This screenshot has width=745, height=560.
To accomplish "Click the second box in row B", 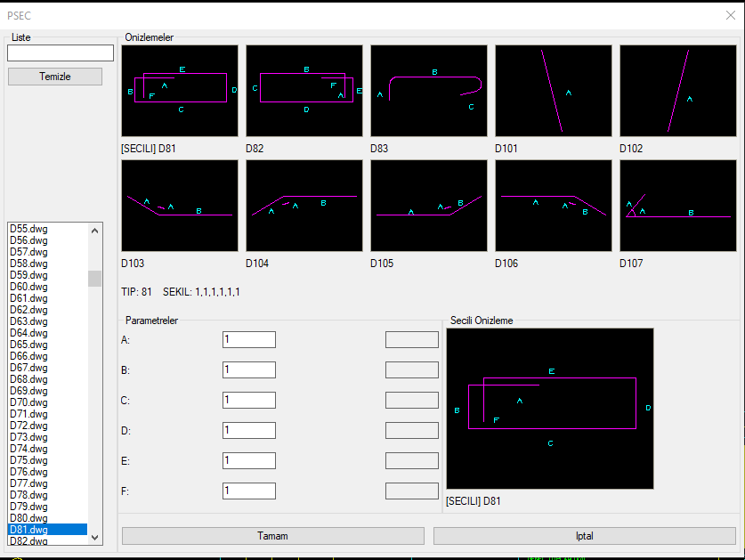I will click(x=412, y=369).
